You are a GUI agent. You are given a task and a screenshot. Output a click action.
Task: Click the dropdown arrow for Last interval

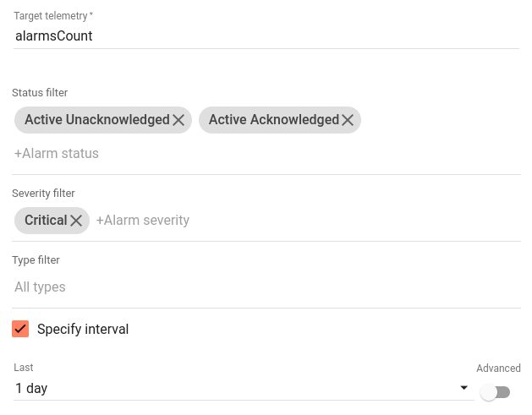[x=463, y=388]
